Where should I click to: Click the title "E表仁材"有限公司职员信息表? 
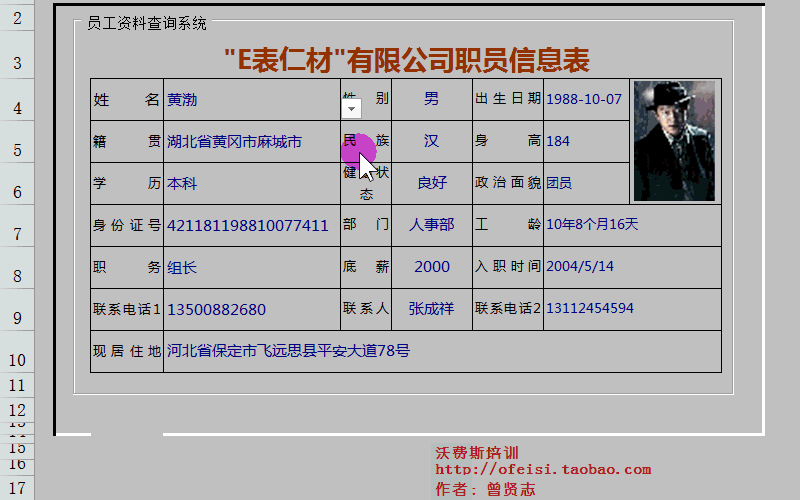(x=407, y=60)
